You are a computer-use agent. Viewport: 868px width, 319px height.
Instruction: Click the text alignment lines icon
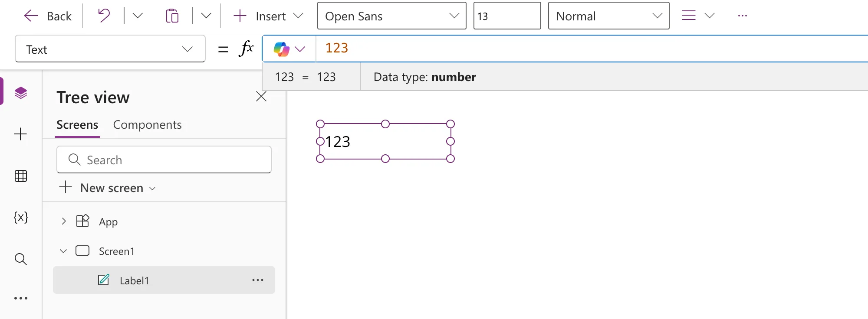coord(688,16)
